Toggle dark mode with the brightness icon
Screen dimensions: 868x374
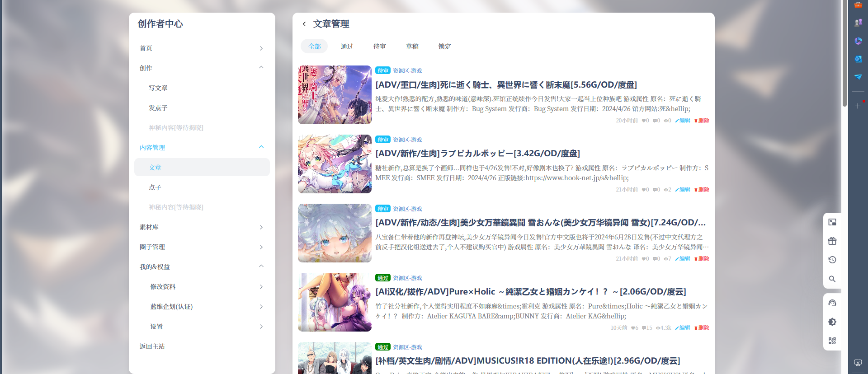pyautogui.click(x=832, y=322)
